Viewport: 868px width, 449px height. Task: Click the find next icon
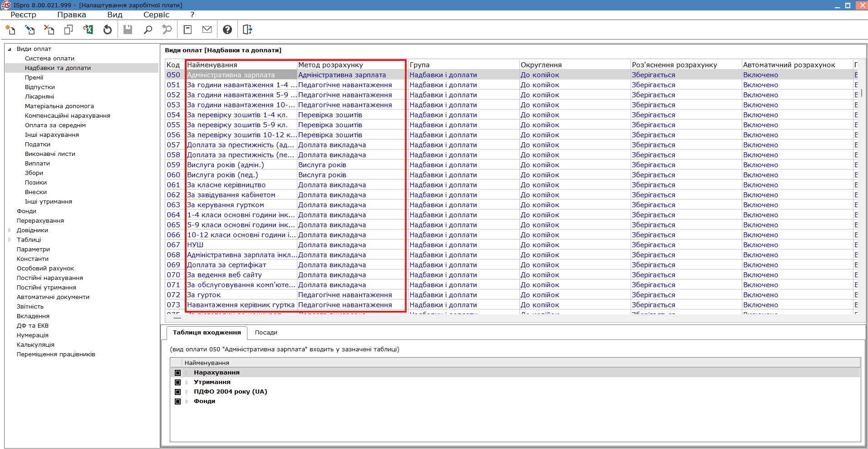(167, 30)
